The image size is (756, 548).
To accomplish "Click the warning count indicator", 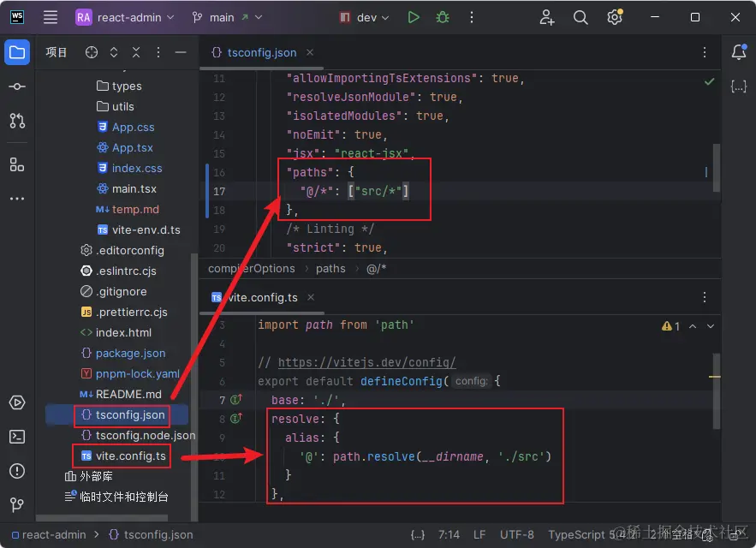I will click(x=670, y=326).
